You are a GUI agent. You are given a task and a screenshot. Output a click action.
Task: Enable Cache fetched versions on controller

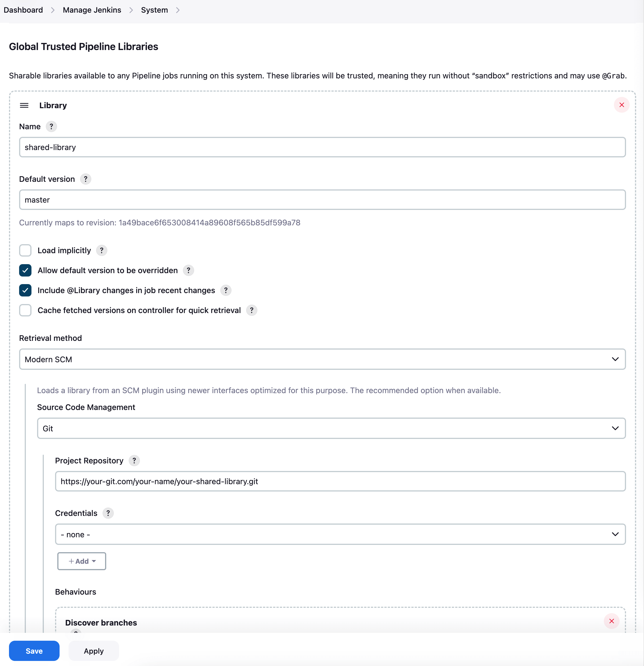pyautogui.click(x=26, y=310)
